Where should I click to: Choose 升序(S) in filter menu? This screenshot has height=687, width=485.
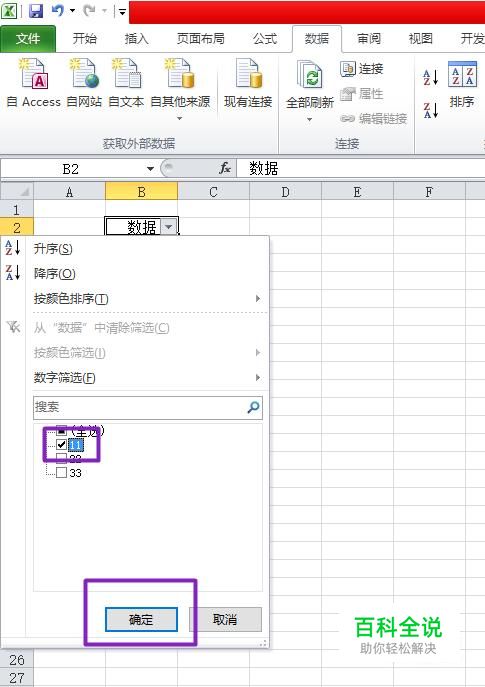pos(136,249)
